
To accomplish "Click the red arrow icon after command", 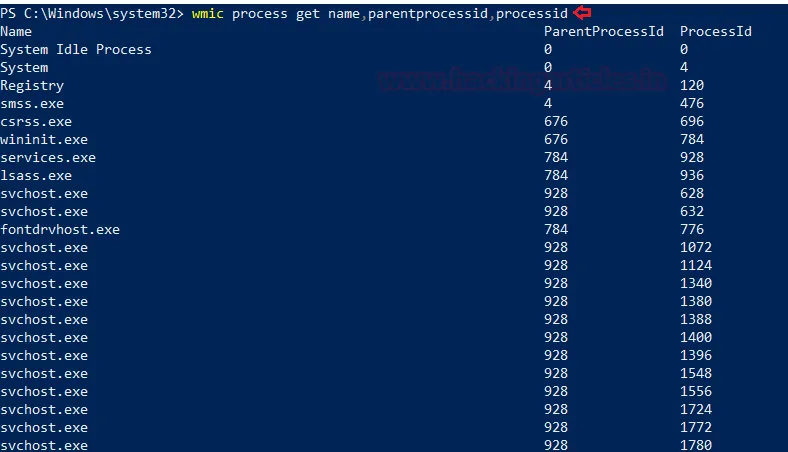I will [582, 13].
